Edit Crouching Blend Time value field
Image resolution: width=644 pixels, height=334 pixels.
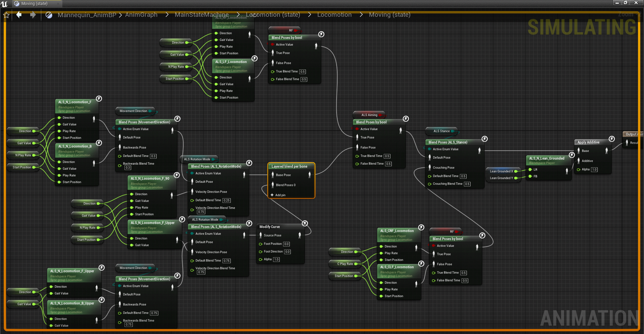pyautogui.click(x=467, y=184)
